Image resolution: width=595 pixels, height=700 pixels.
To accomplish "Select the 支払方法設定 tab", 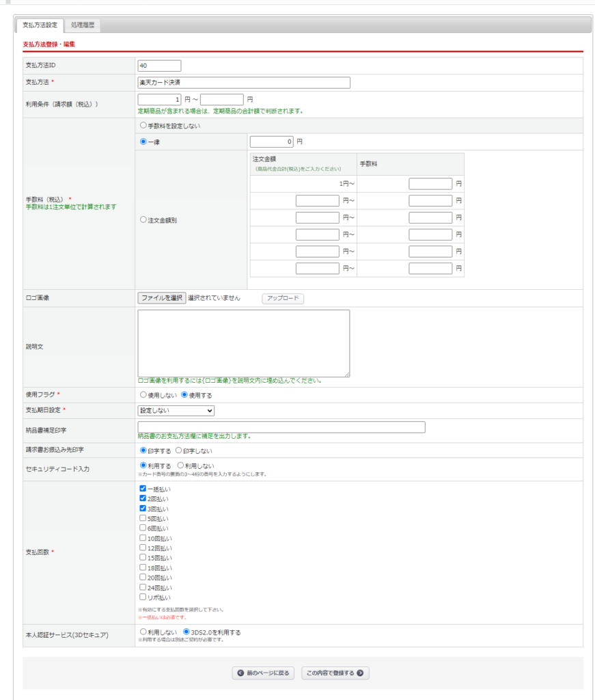I will click(40, 25).
